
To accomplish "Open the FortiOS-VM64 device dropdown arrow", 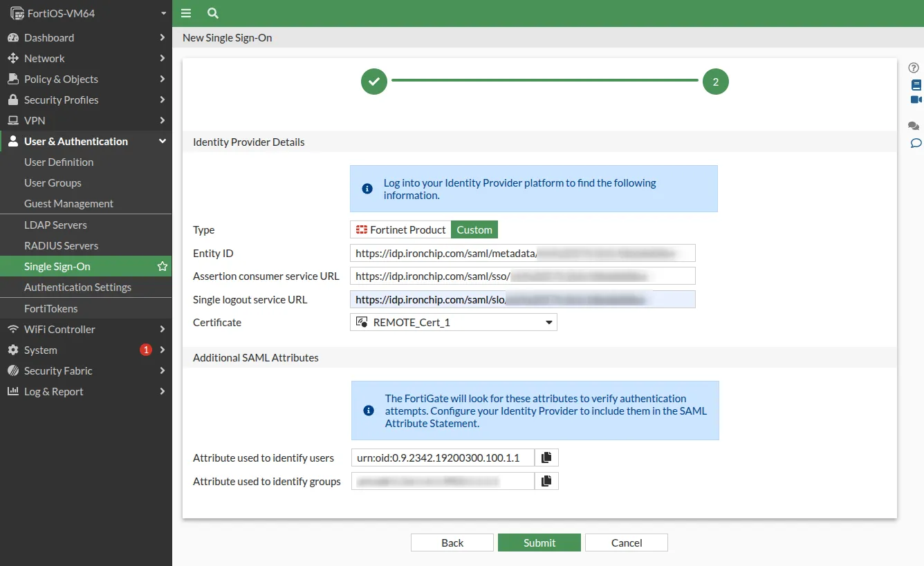I will [163, 13].
